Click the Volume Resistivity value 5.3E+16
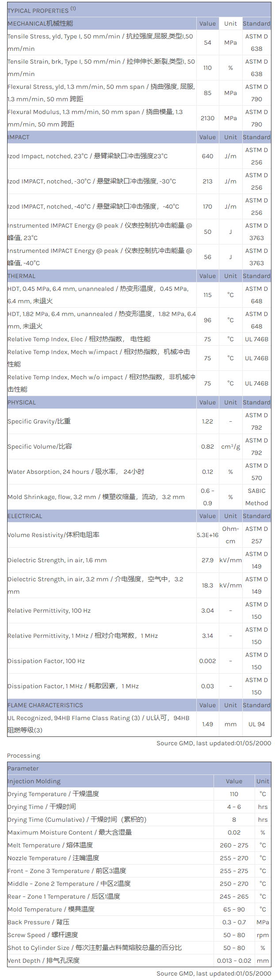Screen dimensions: 275x980 pyautogui.click(x=207, y=535)
